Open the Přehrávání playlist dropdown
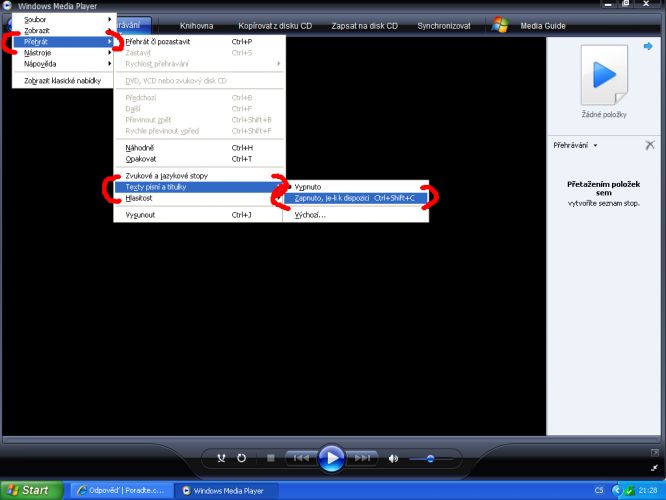The image size is (666, 500). point(575,145)
